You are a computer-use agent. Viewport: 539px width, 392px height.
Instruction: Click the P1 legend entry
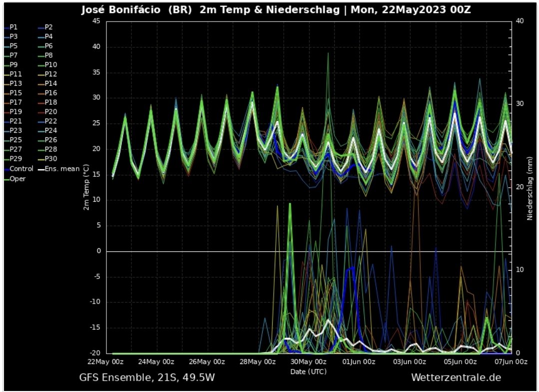(13, 27)
